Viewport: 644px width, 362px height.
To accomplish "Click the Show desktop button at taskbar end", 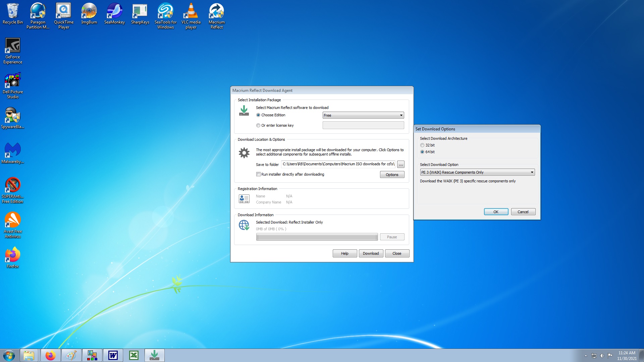I will click(641, 355).
